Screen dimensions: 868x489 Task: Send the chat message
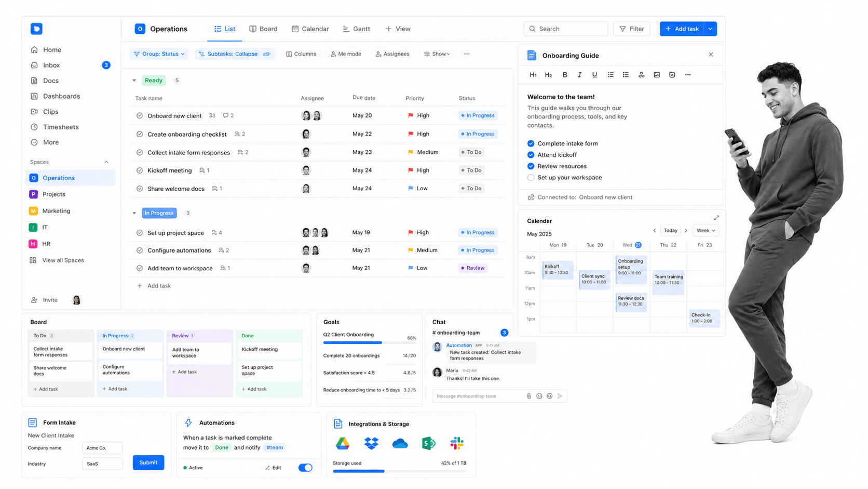tap(560, 396)
